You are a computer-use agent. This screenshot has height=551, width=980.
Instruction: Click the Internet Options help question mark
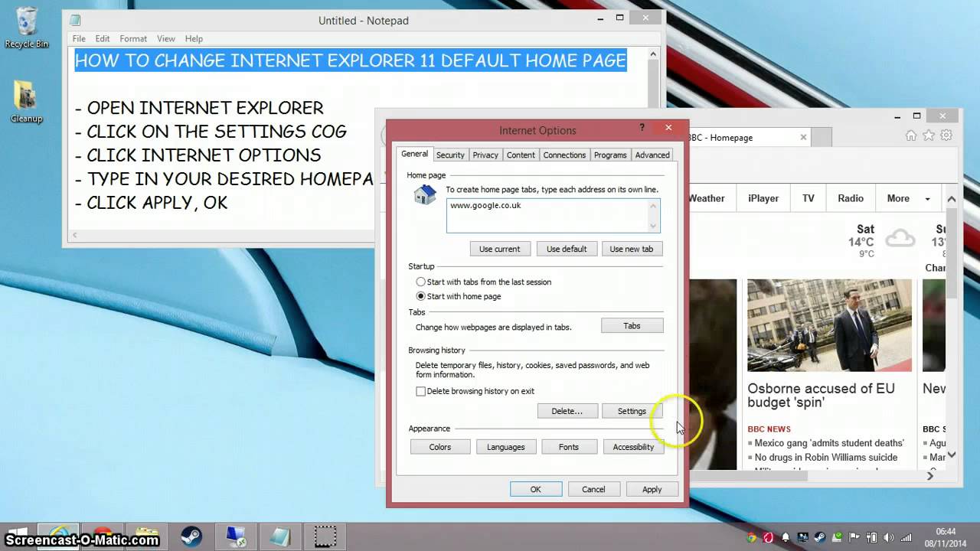click(642, 128)
